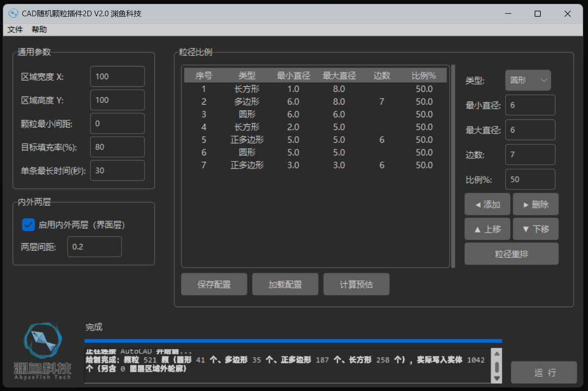Image resolution: width=588 pixels, height=391 pixels.
Task: Edit the 比例% input field
Action: 530,179
